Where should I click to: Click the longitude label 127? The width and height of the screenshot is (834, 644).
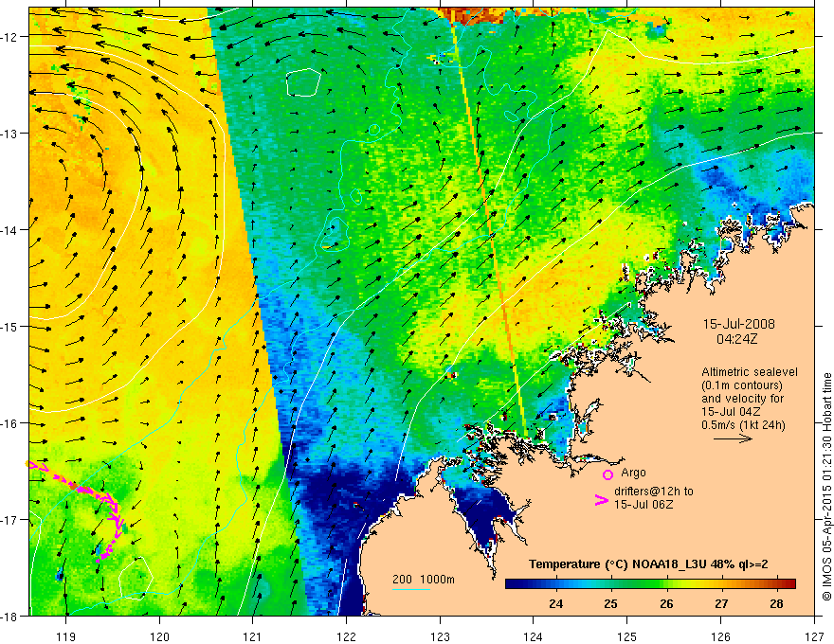[814, 636]
